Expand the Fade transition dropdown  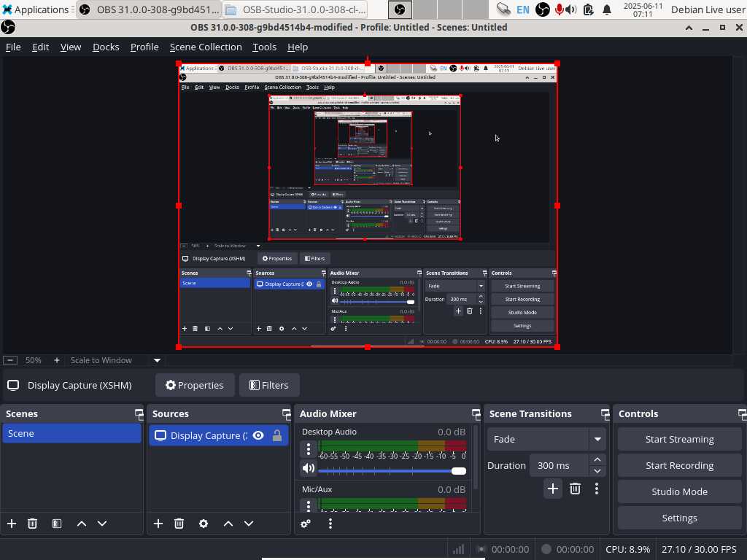(x=597, y=439)
